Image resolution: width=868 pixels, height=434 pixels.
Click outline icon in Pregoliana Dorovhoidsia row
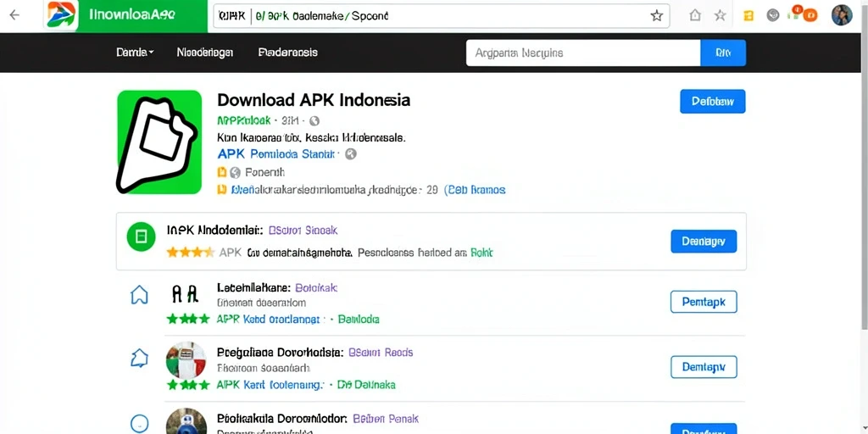click(x=139, y=359)
